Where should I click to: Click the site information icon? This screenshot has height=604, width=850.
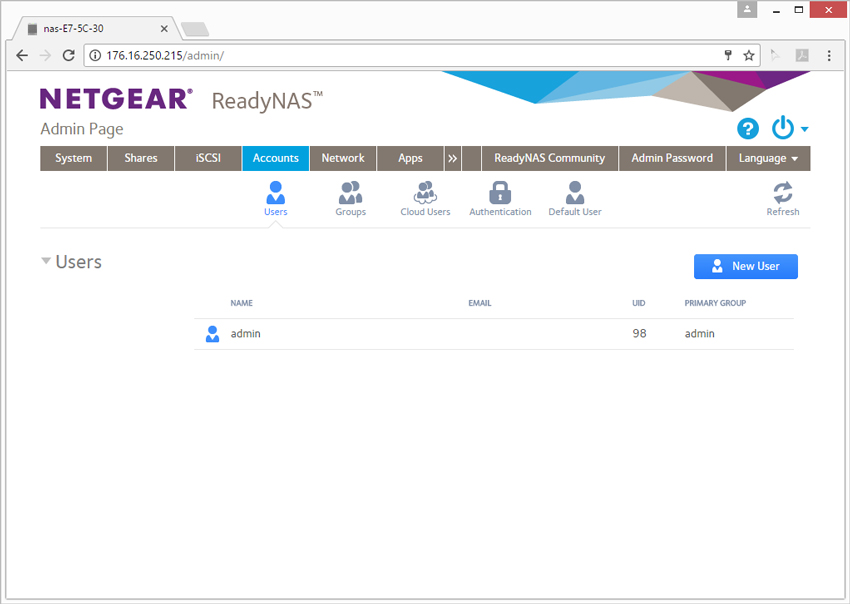[x=95, y=55]
